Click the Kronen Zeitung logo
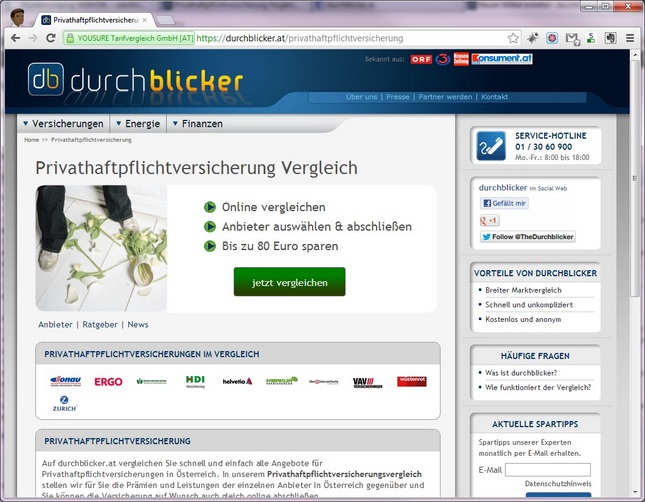Image resolution: width=645 pixels, height=502 pixels. 461,59
